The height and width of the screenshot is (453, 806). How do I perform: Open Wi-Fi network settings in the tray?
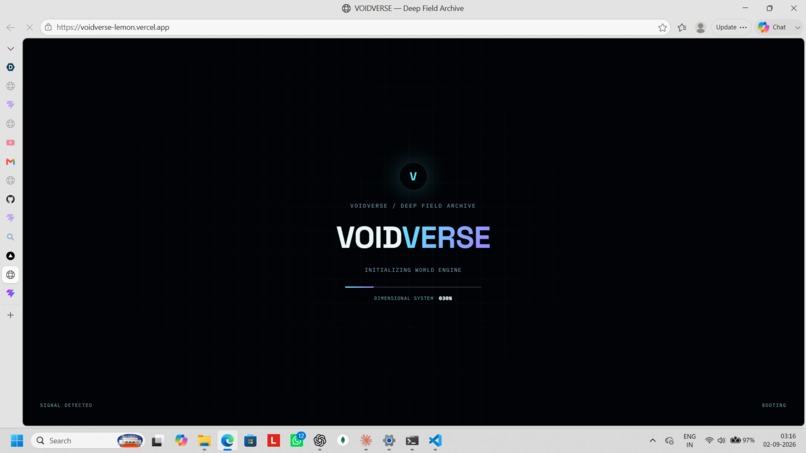pos(709,441)
